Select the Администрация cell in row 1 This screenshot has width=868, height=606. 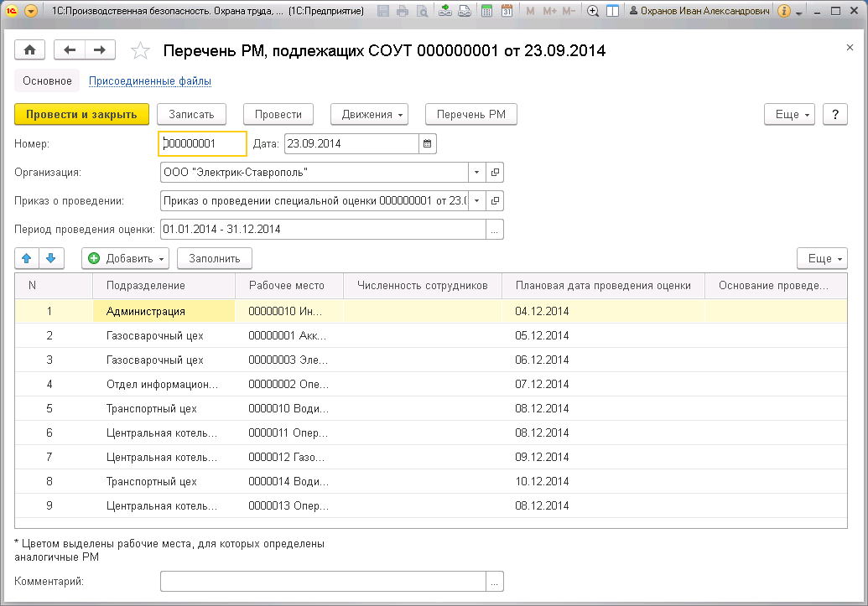click(x=164, y=311)
